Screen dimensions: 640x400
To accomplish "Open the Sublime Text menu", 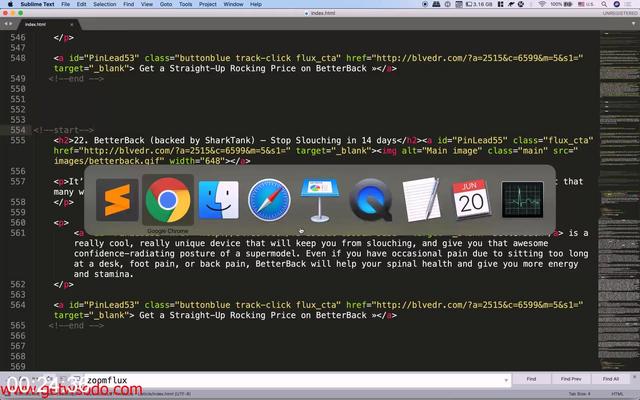I will tap(38, 4).
